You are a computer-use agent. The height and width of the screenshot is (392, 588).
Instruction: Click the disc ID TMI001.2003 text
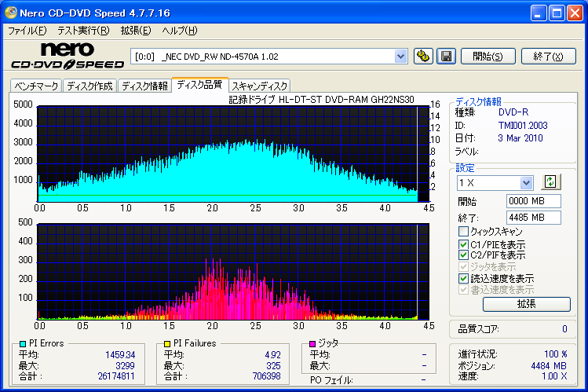click(523, 125)
